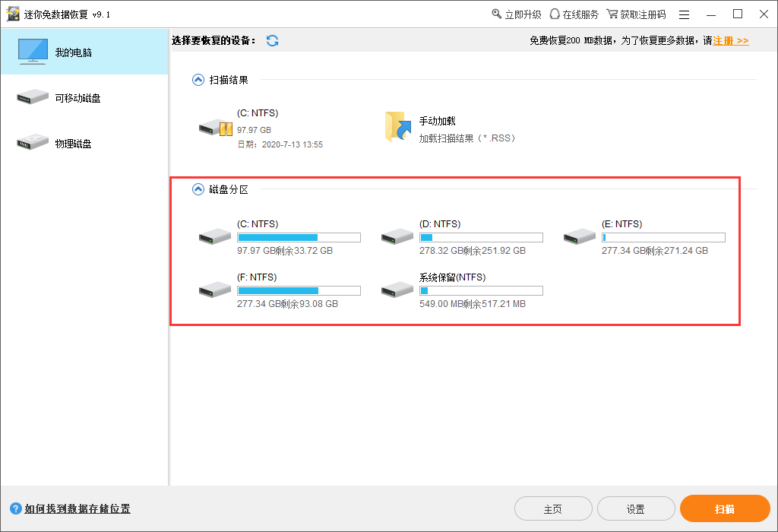The height and width of the screenshot is (532, 778).
Task: Click the refresh devices icon
Action: 273,41
